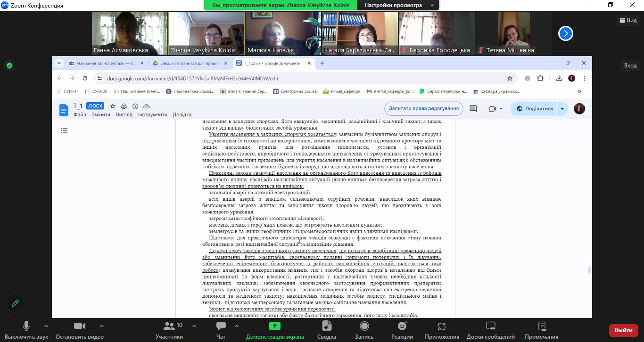Change Zoom view with Вид button

click(x=628, y=20)
